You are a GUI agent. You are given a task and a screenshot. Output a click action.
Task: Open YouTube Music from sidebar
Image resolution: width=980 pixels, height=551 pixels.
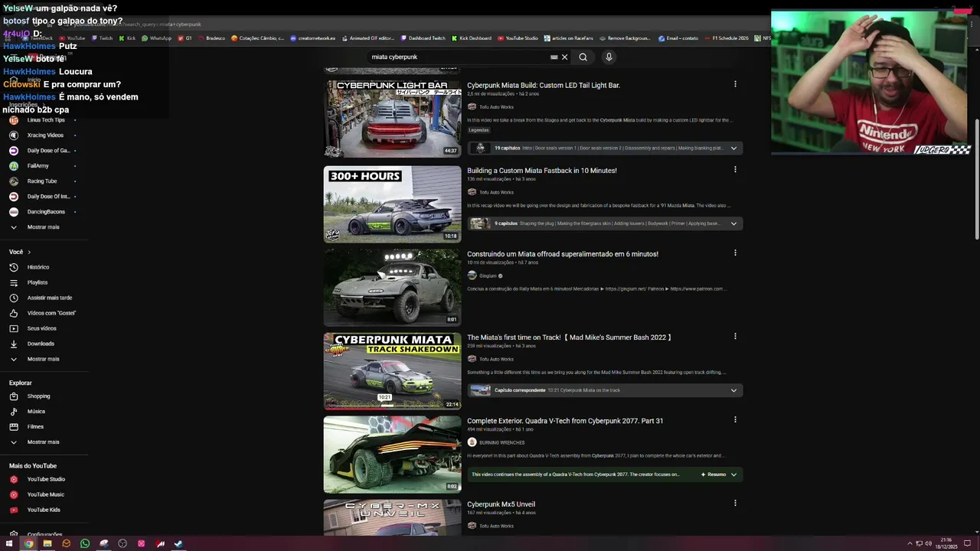(x=45, y=495)
